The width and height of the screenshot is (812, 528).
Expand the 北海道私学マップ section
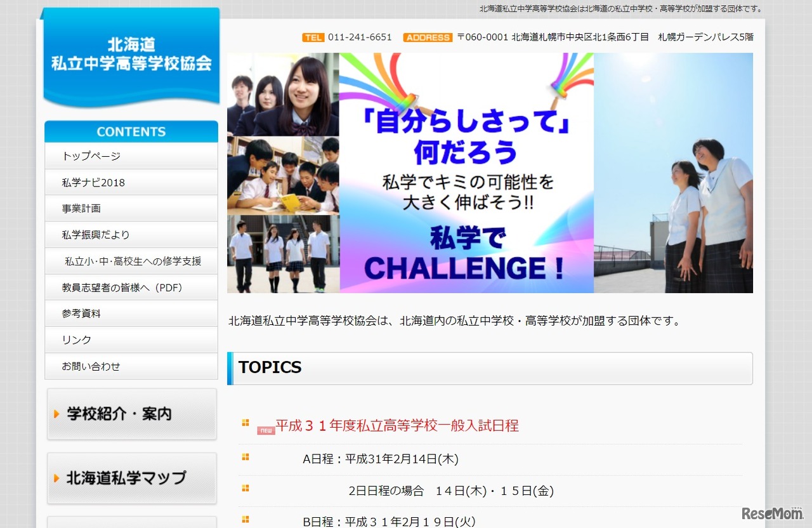pos(131,478)
